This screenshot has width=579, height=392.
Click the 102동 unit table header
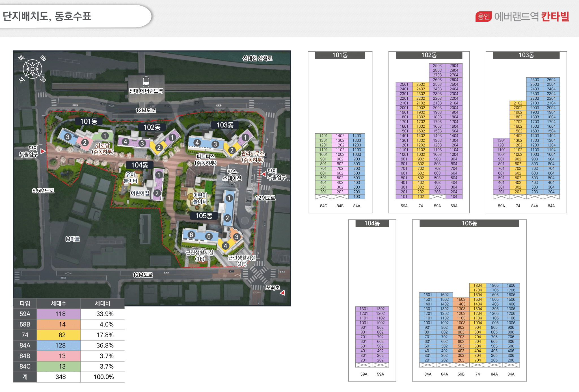429,55
